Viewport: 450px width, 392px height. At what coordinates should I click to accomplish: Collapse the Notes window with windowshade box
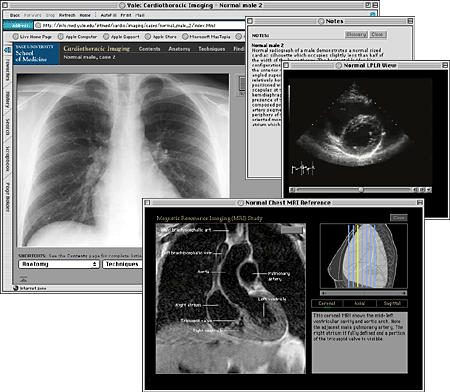(410, 21)
